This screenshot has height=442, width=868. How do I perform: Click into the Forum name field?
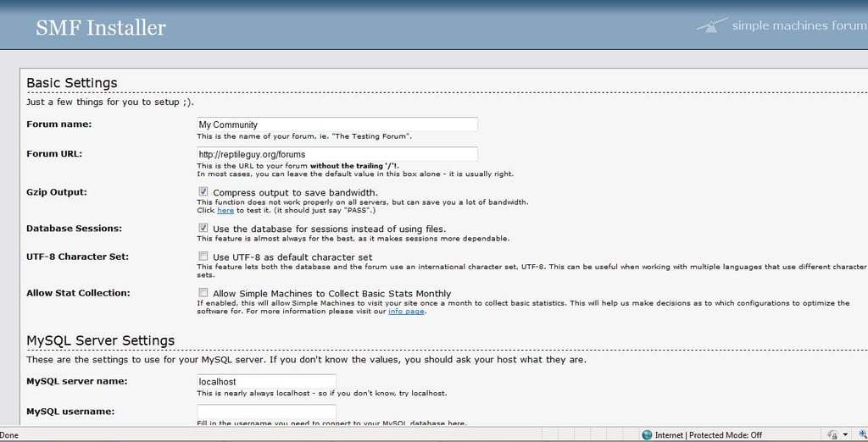pos(337,124)
